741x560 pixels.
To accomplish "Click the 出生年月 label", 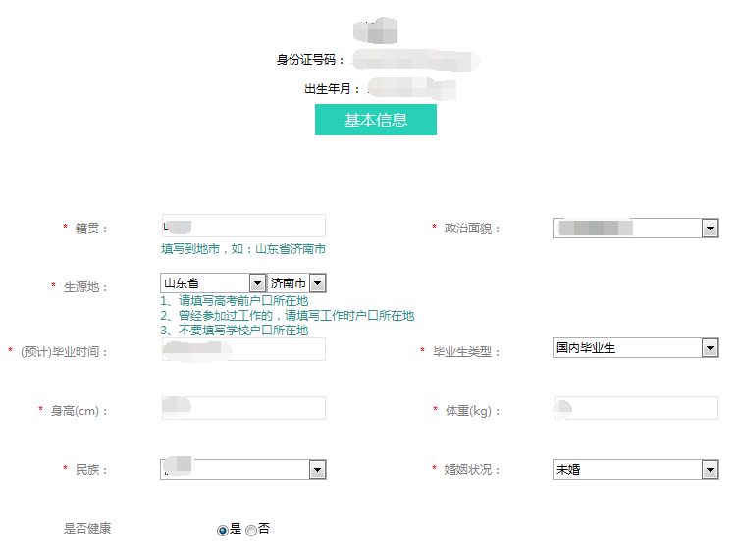I will 326,89.
